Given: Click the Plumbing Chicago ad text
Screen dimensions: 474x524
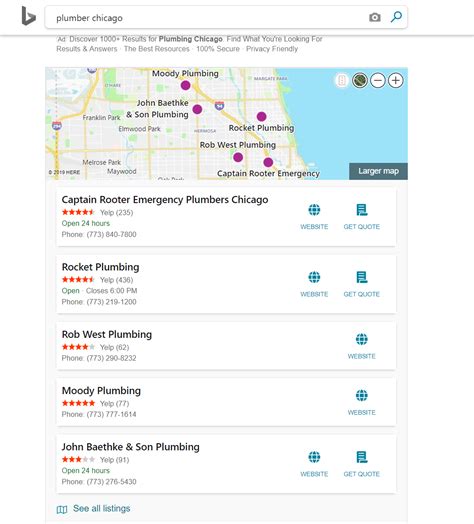Looking at the screenshot, I should tap(191, 39).
